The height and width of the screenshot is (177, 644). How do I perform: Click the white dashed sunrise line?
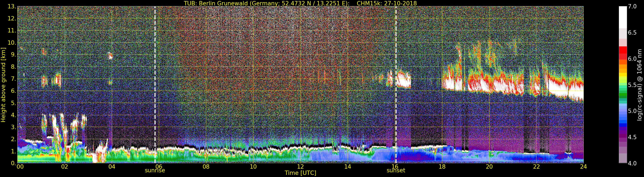[x=155, y=85]
